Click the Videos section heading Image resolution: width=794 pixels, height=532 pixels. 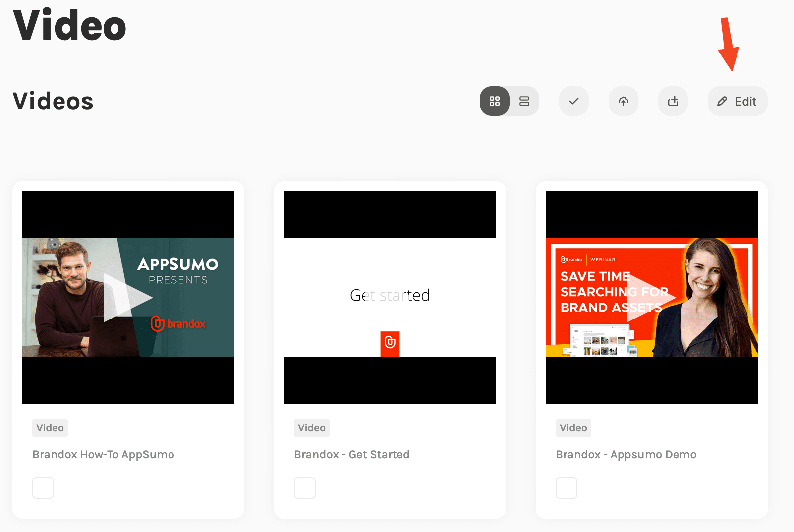53,101
